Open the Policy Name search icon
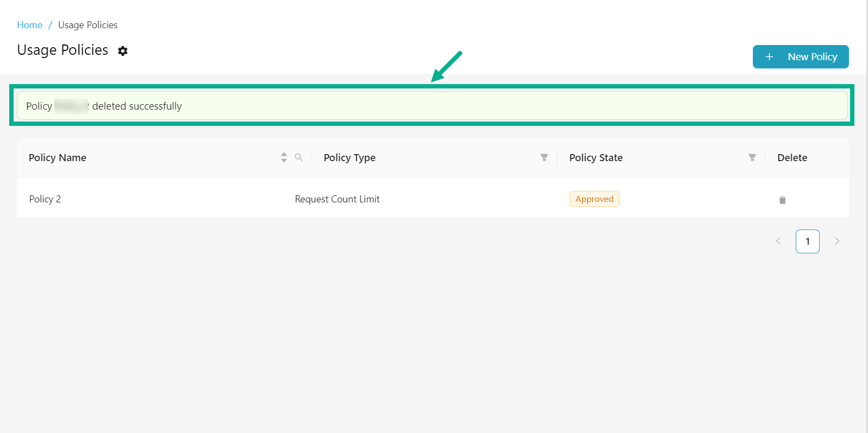This screenshot has height=433, width=868. click(x=299, y=157)
